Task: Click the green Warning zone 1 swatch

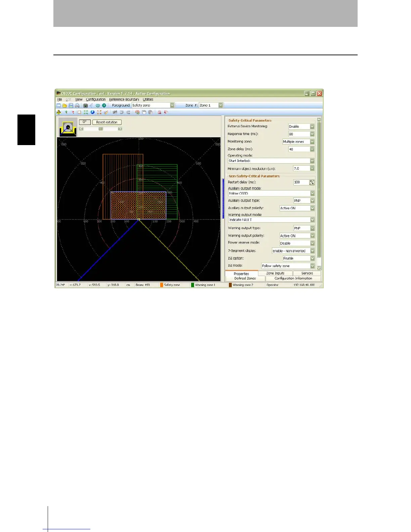Action: click(x=192, y=285)
